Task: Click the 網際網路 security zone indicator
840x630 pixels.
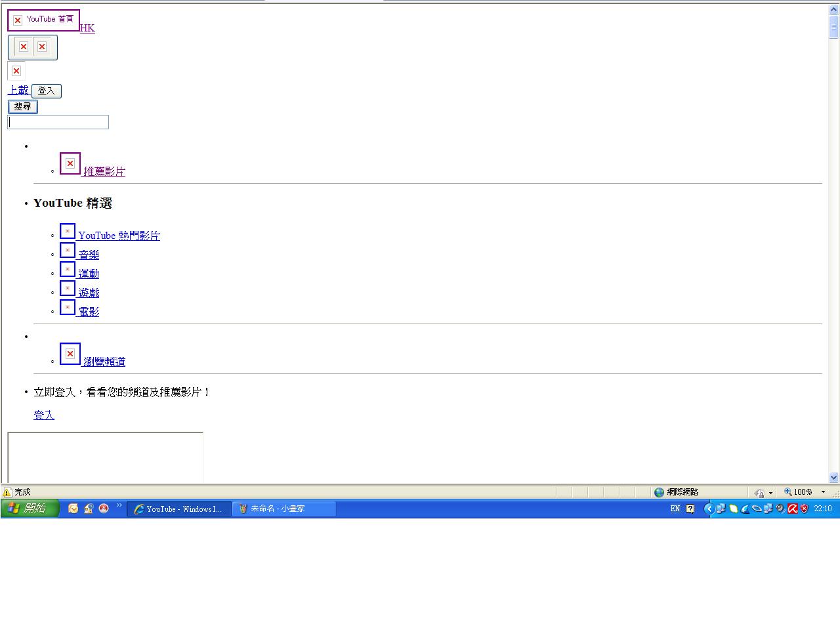Action: pyautogui.click(x=676, y=492)
